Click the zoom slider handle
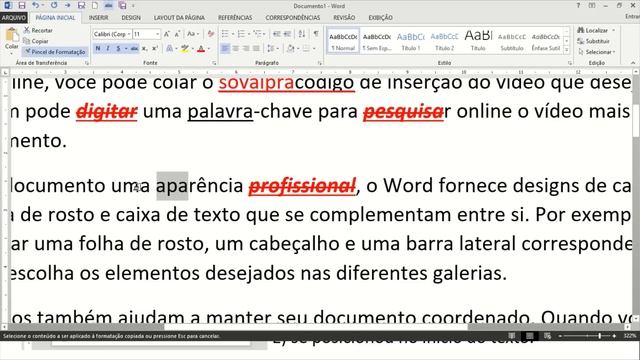 coord(600,336)
